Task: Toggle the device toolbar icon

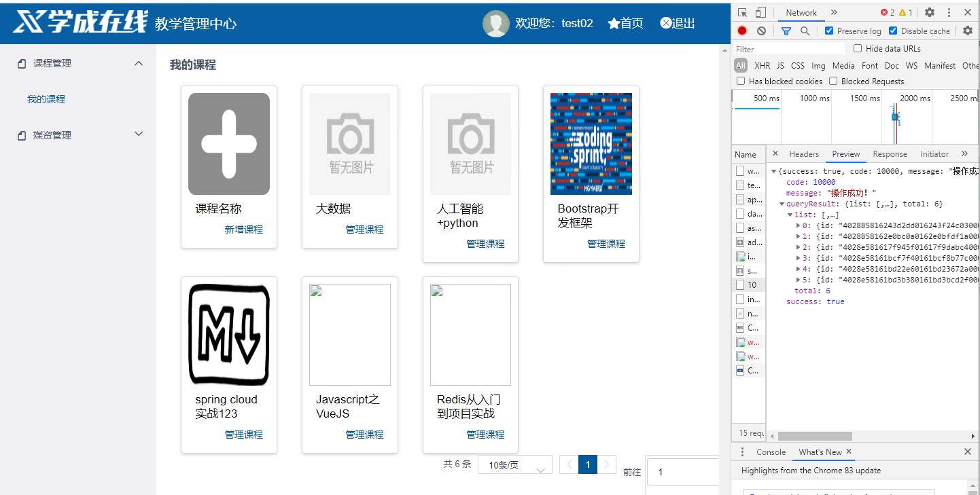Action: click(760, 12)
